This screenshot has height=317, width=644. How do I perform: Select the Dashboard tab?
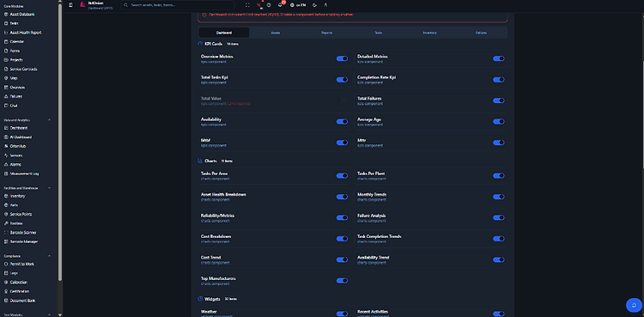point(224,33)
